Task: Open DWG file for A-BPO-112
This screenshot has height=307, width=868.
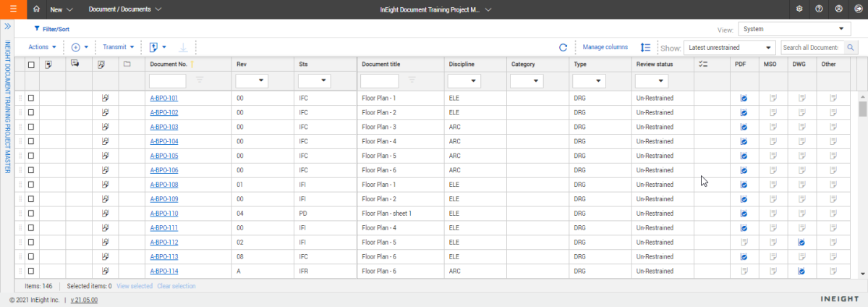Action: [x=801, y=243]
